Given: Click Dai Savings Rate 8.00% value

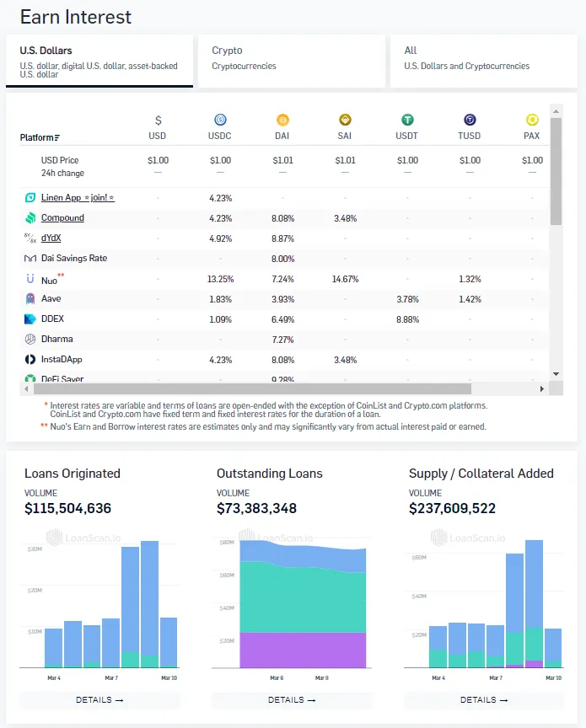Looking at the screenshot, I should tap(283, 259).
